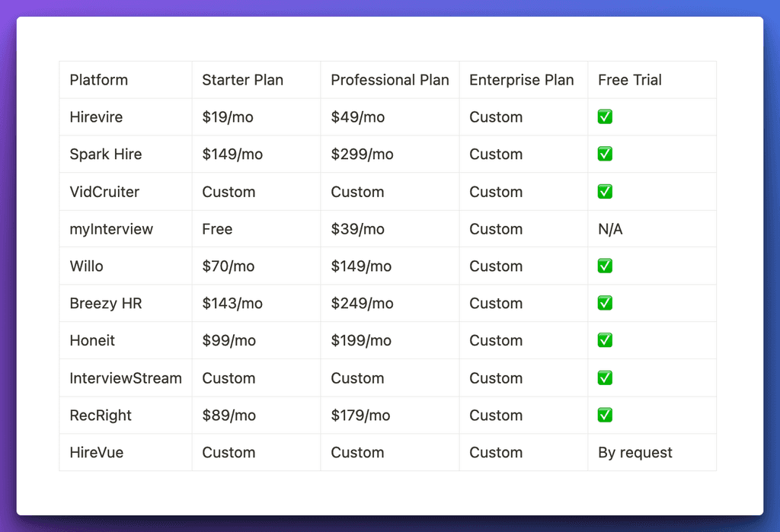The height and width of the screenshot is (532, 780).
Task: Click the green checkmark in Hirevire's Free Trial
Action: coord(604,116)
